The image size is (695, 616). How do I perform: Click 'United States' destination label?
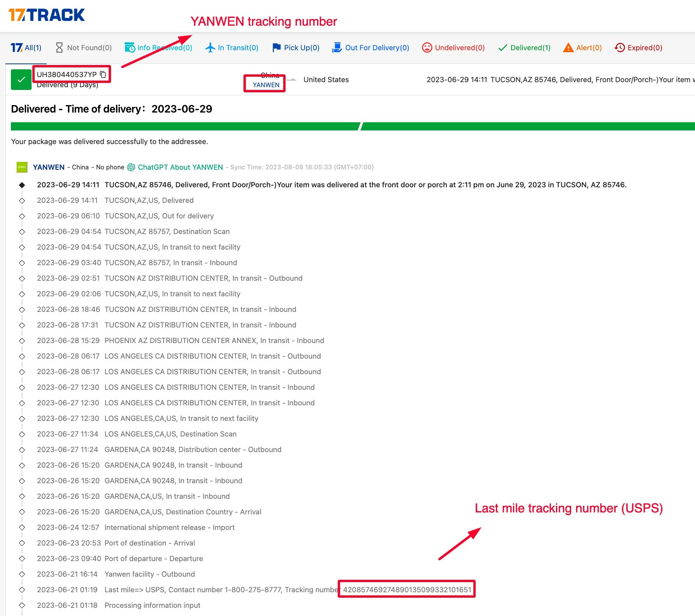326,79
